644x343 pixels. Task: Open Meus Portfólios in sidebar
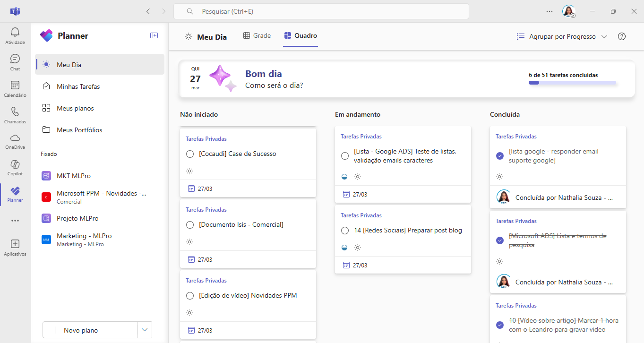click(x=100, y=130)
